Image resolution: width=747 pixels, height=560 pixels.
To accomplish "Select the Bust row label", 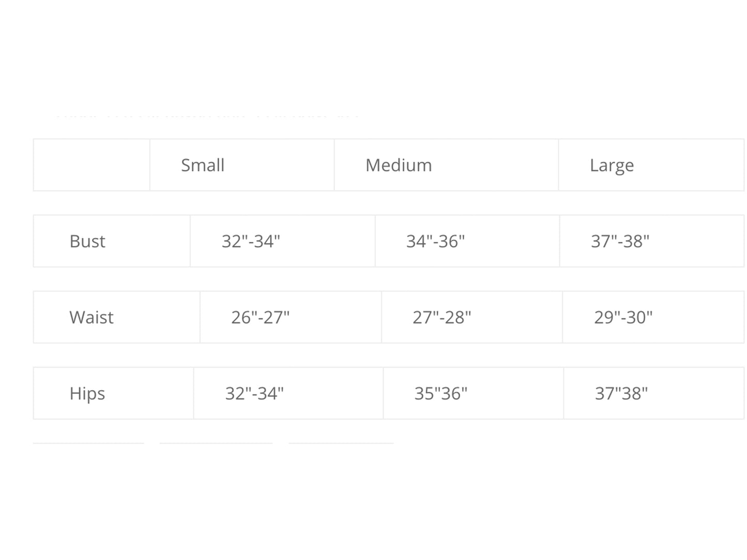I will tap(87, 241).
